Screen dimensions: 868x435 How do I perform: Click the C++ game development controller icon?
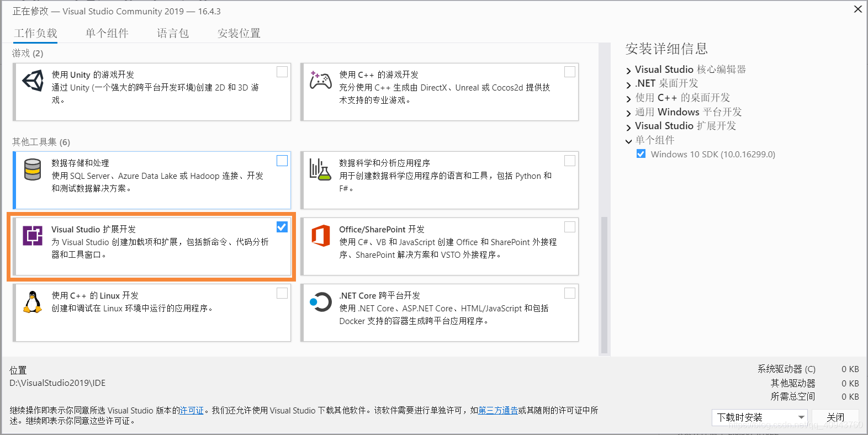coord(320,81)
